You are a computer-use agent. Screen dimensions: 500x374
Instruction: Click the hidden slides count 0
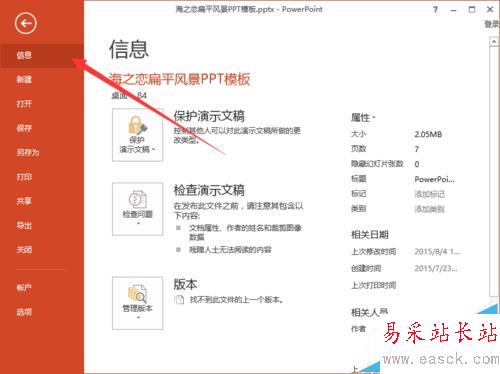click(417, 164)
